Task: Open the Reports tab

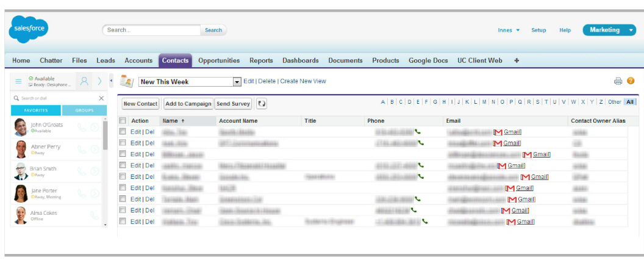Action: click(261, 60)
